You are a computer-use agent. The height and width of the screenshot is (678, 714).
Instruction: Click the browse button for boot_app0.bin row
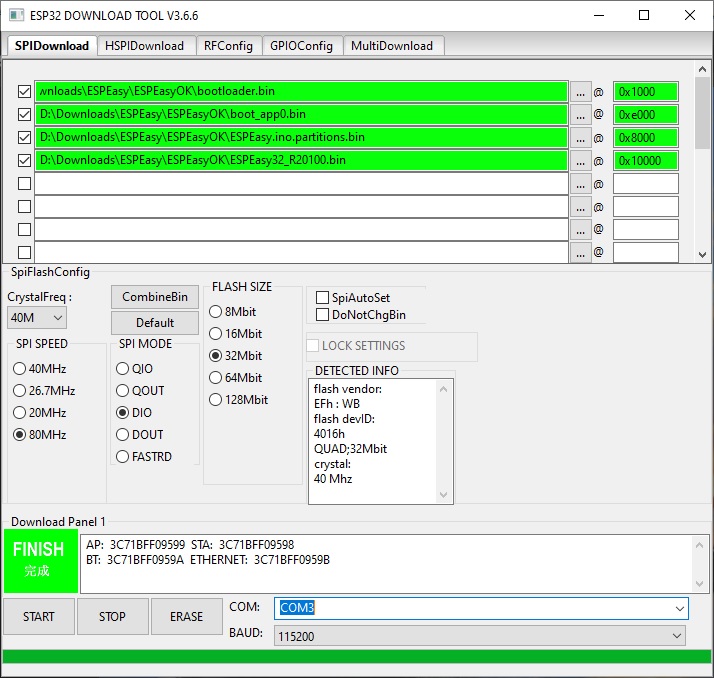(581, 115)
